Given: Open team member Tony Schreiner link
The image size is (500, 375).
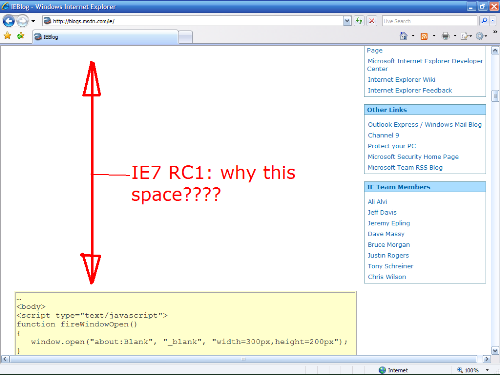Looking at the screenshot, I should (390, 266).
